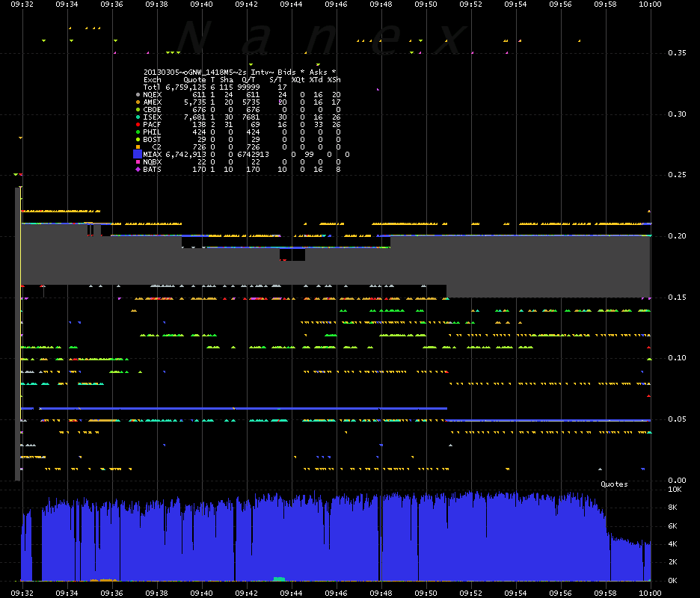Image resolution: width=700 pixels, height=598 pixels.
Task: Click the CBOE legend dot
Action: 138,110
